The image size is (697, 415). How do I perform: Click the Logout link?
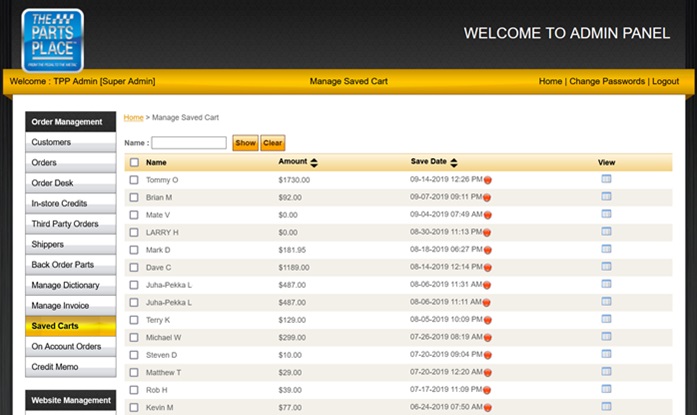pos(665,81)
